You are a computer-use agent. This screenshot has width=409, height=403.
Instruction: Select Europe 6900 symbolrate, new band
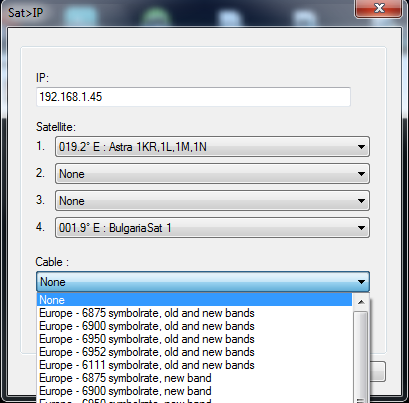point(194,391)
